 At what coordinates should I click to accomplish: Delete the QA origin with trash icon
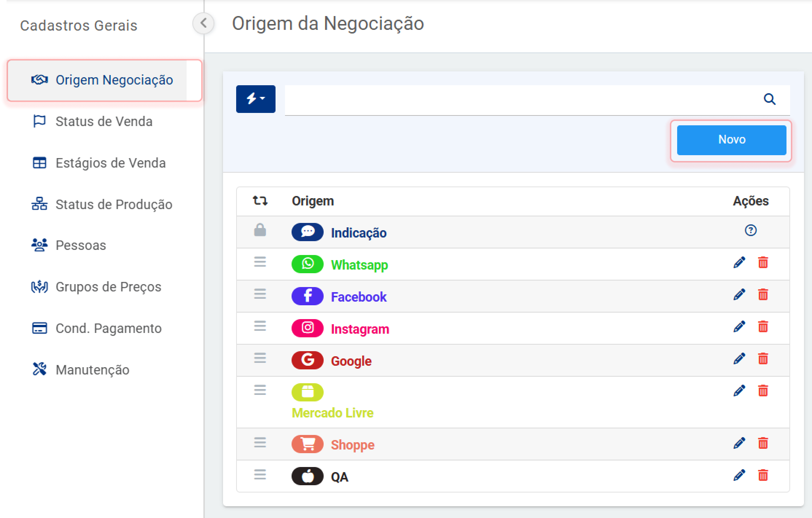763,475
